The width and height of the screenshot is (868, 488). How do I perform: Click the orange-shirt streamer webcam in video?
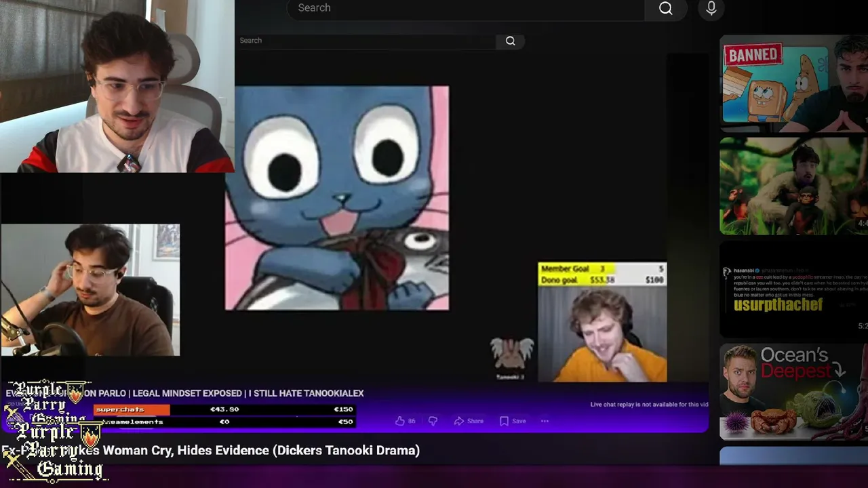tap(602, 333)
